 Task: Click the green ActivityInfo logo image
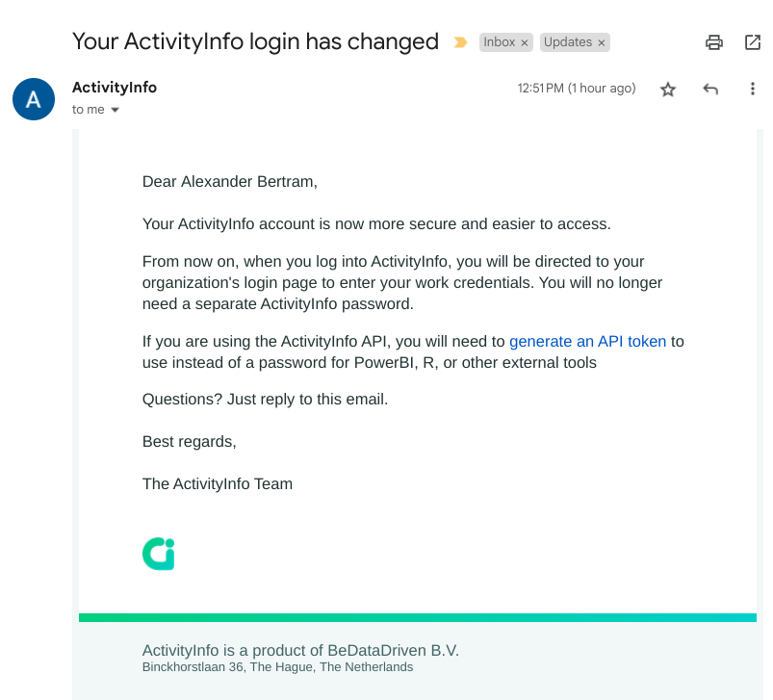click(158, 554)
